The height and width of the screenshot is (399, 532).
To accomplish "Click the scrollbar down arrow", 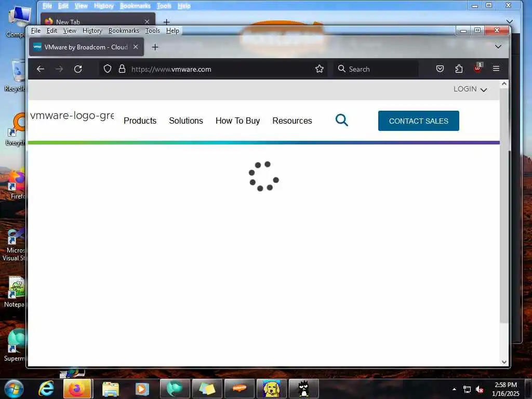I will pos(504,362).
